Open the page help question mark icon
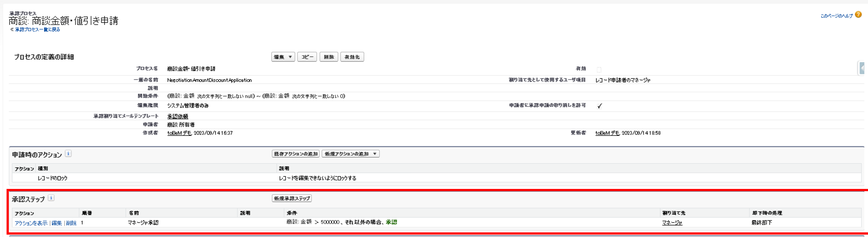The height and width of the screenshot is (237, 868). [858, 15]
